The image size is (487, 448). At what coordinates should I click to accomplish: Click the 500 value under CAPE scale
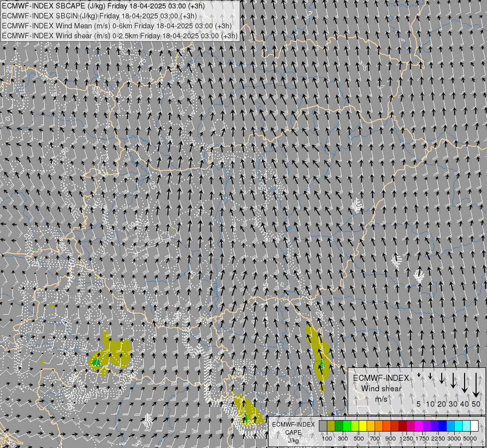pos(359,439)
